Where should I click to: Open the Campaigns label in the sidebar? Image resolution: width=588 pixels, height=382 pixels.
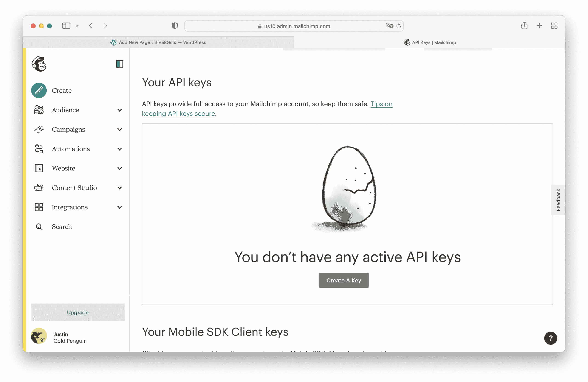pyautogui.click(x=68, y=130)
